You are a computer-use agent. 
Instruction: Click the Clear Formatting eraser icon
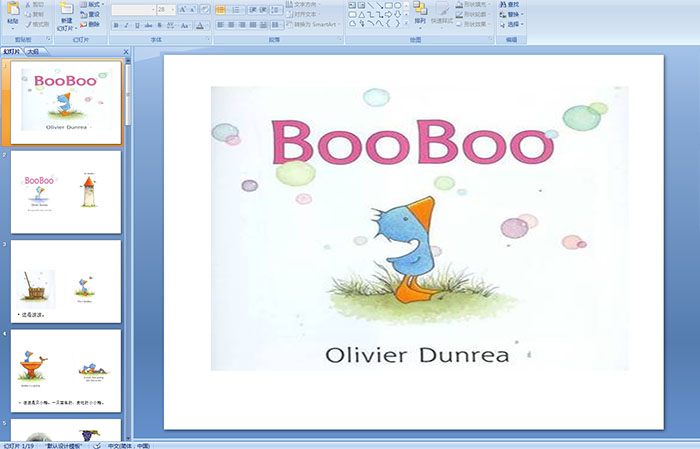(x=205, y=9)
